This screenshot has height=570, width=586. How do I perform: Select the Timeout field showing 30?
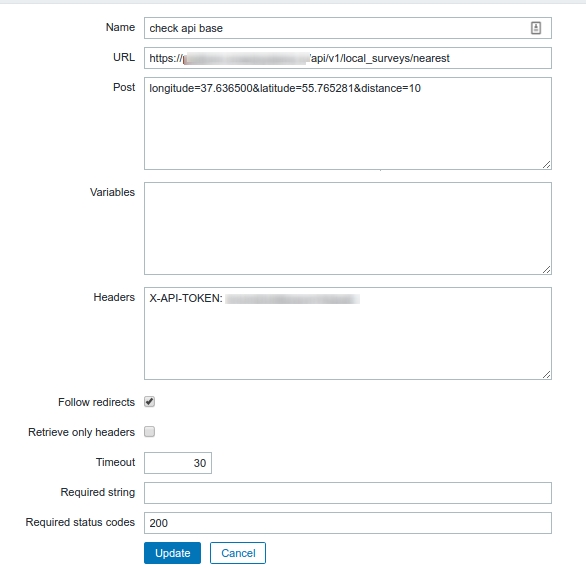tap(178, 463)
